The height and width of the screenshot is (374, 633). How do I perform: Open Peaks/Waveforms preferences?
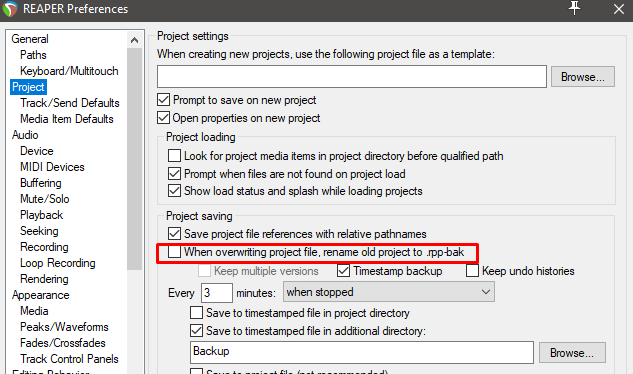click(x=64, y=327)
